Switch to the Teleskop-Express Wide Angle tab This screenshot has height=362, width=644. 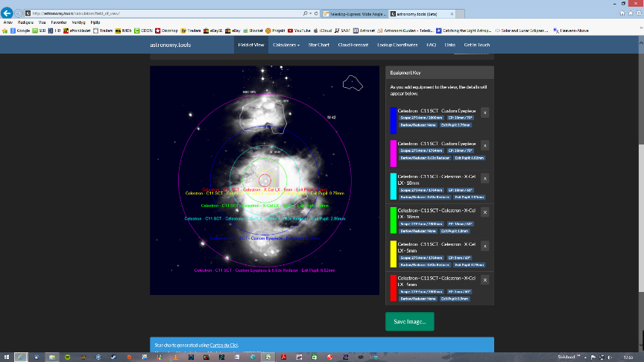[355, 14]
